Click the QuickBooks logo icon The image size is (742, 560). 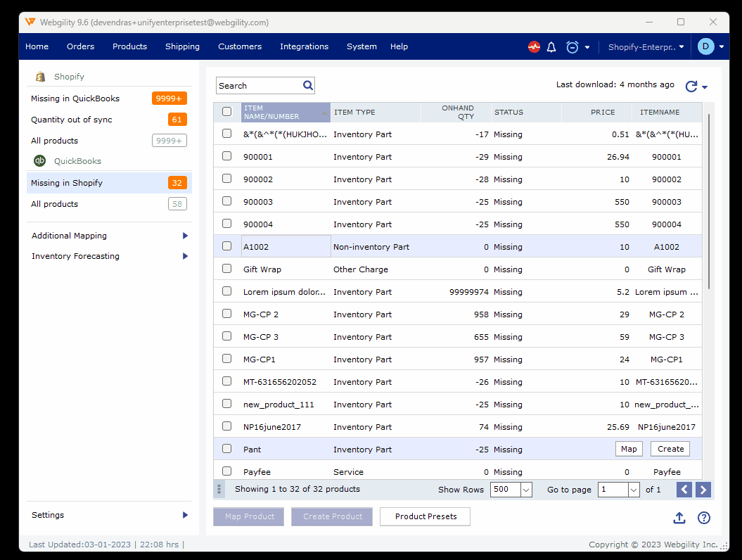[40, 161]
